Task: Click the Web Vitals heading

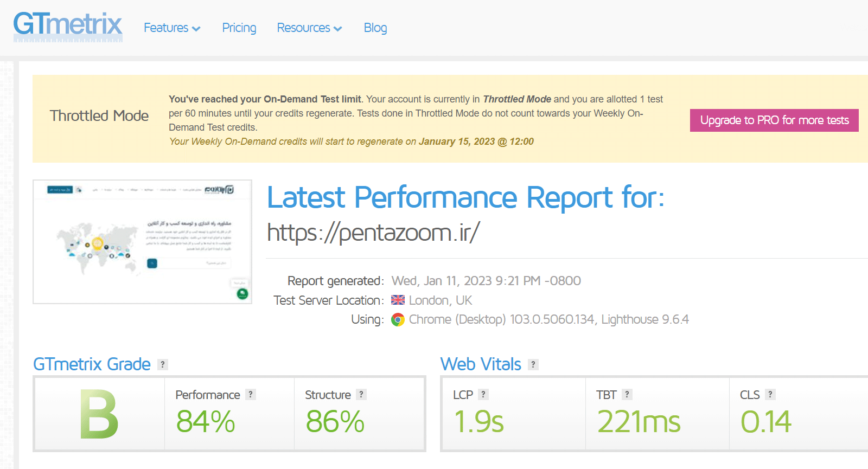Action: tap(480, 364)
